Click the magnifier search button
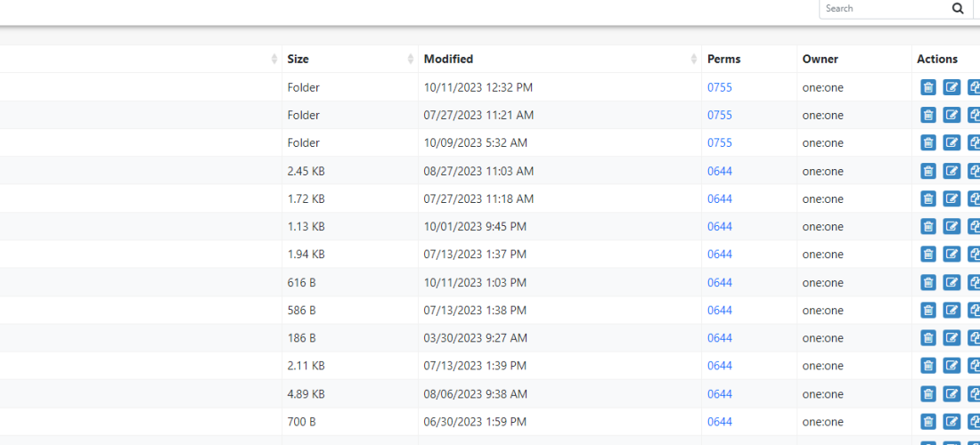 [x=958, y=9]
